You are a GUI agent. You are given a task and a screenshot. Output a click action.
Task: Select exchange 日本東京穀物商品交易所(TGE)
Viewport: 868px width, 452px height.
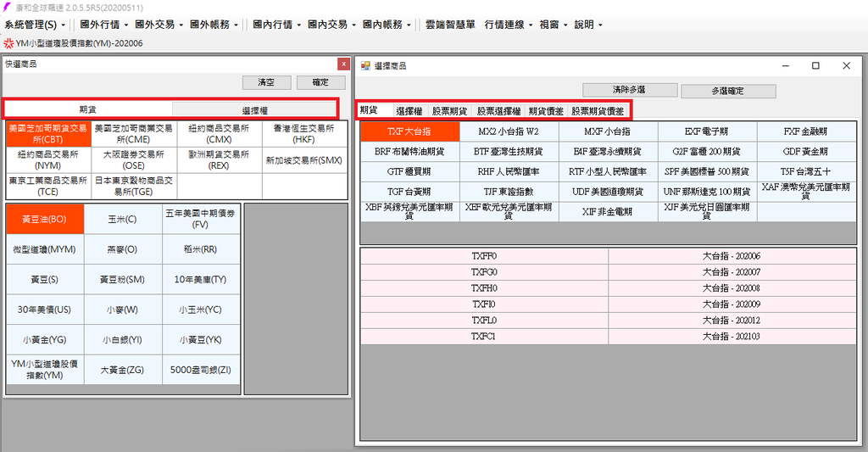pyautogui.click(x=134, y=186)
